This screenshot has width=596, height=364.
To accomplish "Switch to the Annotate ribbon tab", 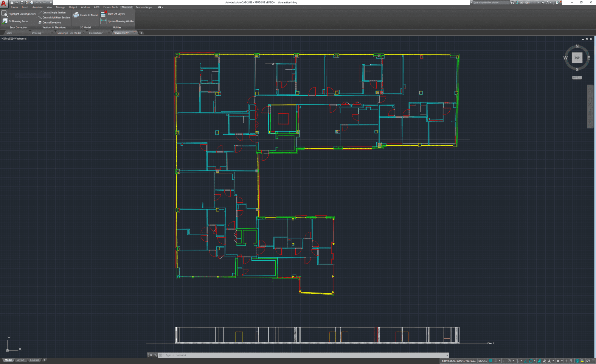I will [x=37, y=7].
